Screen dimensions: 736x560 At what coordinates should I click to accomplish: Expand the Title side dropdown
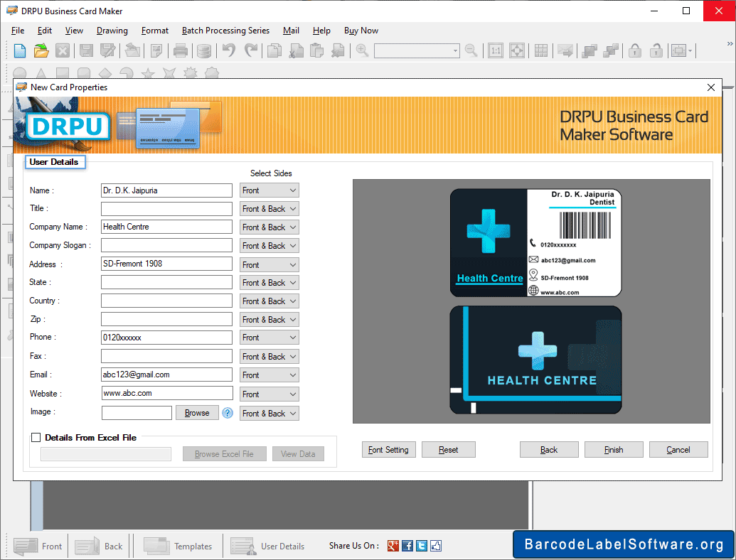[x=269, y=209]
